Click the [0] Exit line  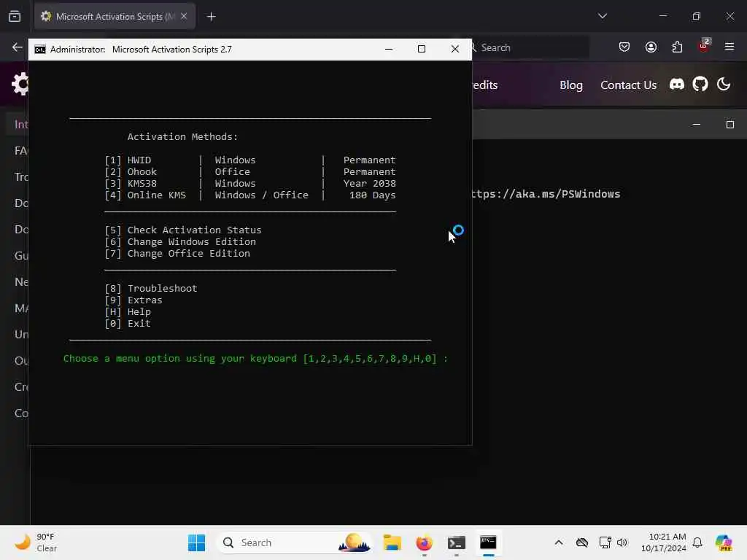point(128,323)
